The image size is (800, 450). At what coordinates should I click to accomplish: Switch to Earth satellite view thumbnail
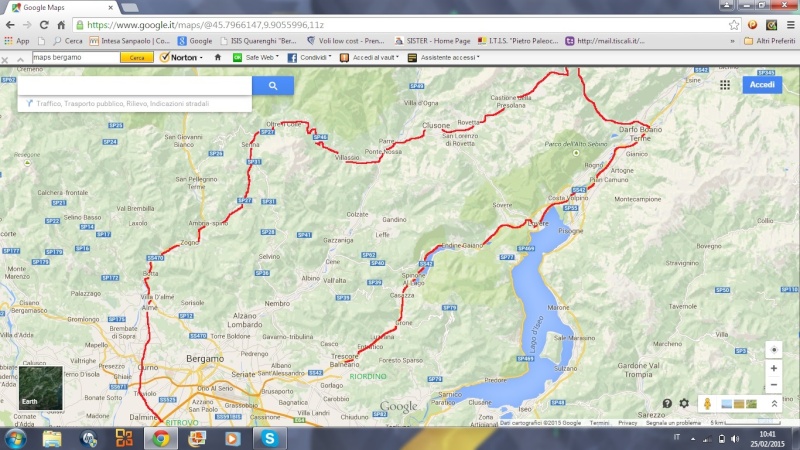[40, 388]
